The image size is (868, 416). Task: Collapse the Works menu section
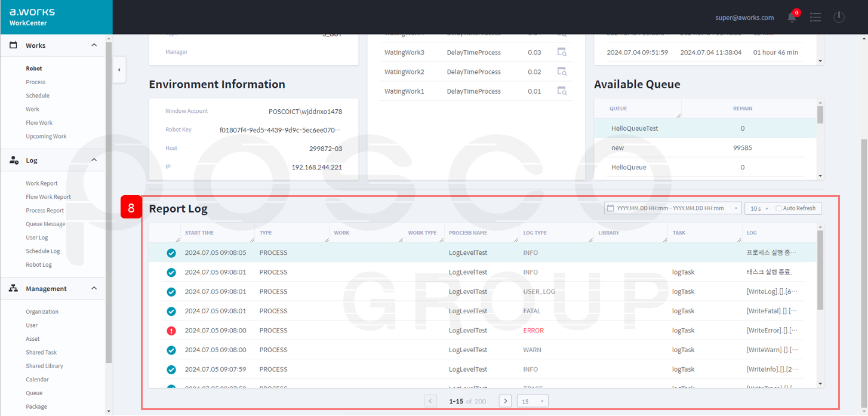pyautogui.click(x=94, y=45)
